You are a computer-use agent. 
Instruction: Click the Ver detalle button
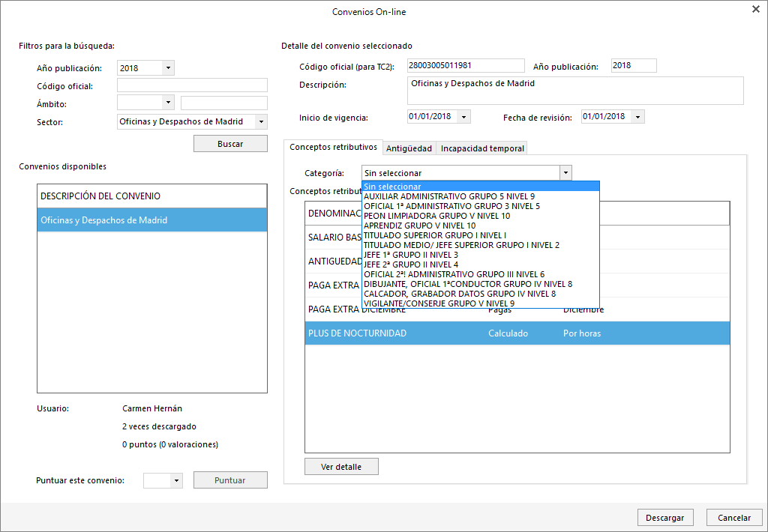tap(341, 467)
